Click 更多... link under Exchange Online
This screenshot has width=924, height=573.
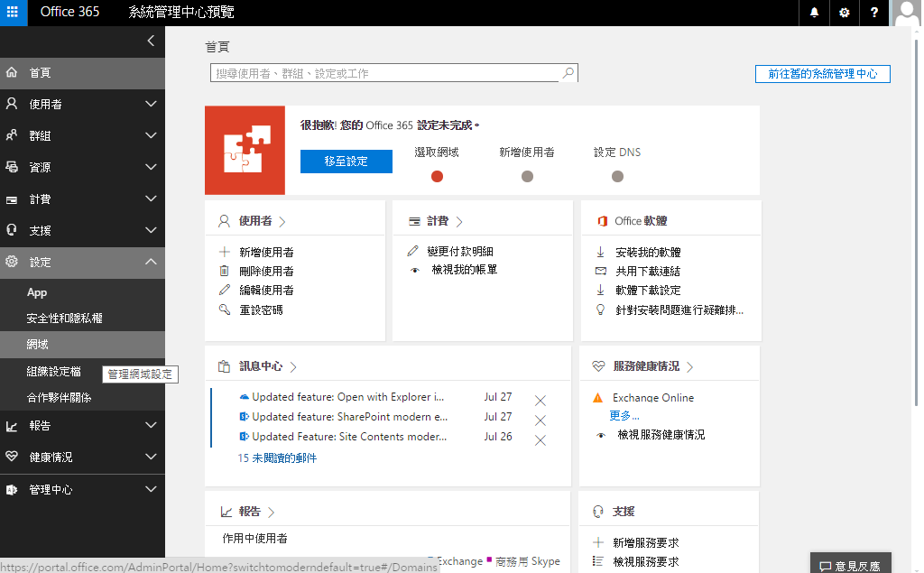(624, 416)
